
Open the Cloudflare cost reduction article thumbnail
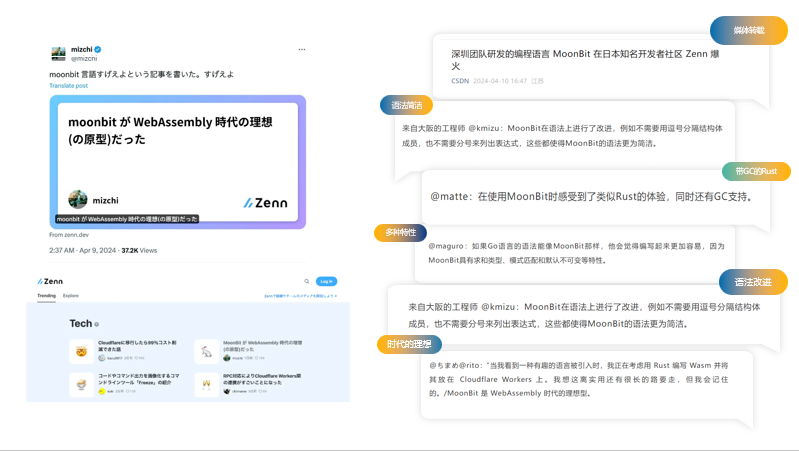pyautogui.click(x=81, y=351)
